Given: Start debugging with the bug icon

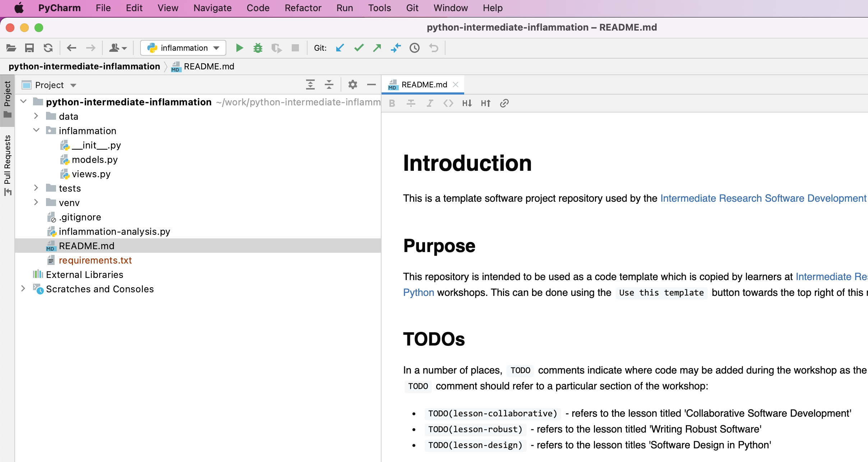Looking at the screenshot, I should pos(258,47).
